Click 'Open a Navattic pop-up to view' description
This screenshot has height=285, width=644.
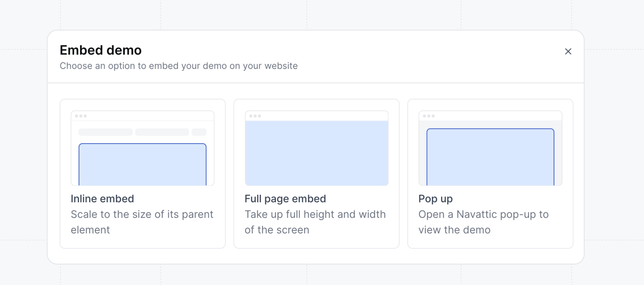tap(483, 222)
